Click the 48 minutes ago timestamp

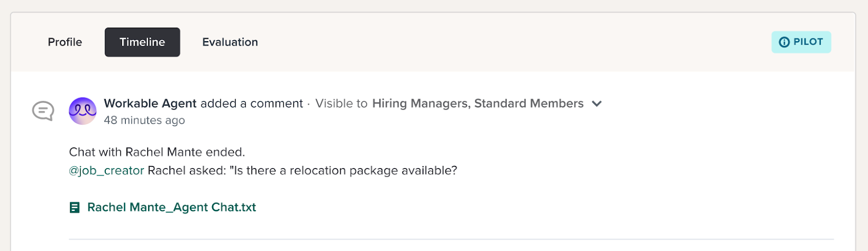(x=144, y=120)
